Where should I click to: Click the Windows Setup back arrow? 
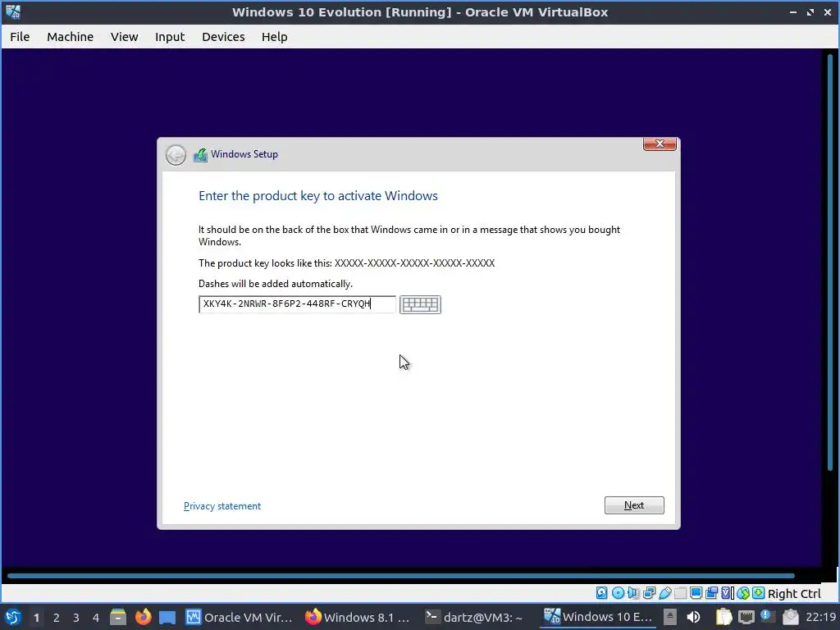click(176, 155)
